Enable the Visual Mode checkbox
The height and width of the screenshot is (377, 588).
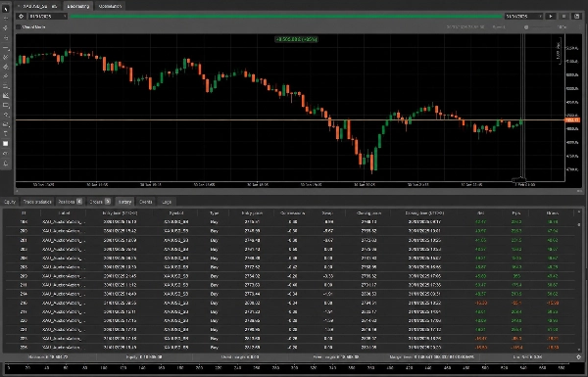(19, 27)
